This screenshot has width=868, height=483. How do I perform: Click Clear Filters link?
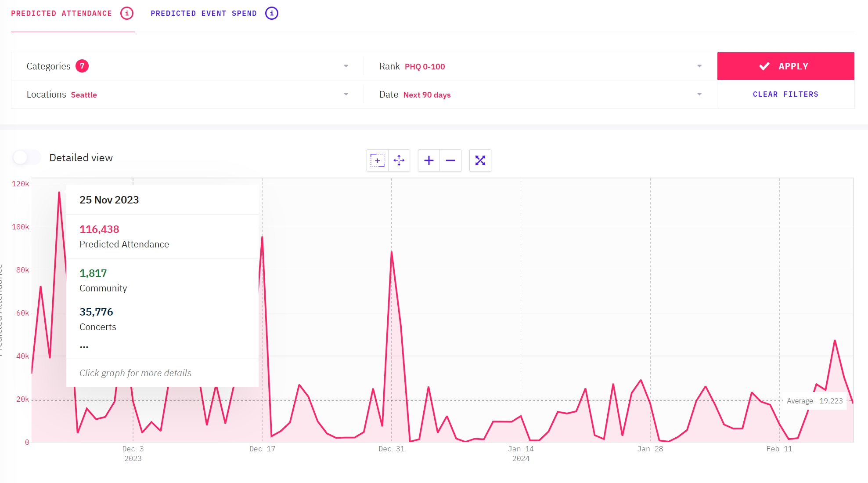tap(785, 94)
